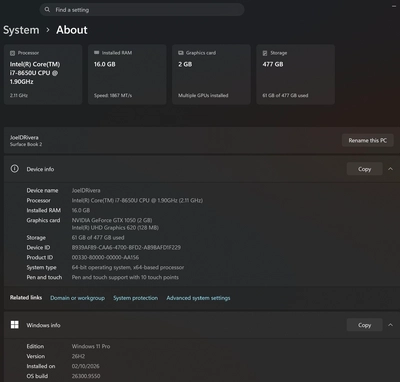Click the Device info circle icon
400x382 pixels.
[15, 169]
